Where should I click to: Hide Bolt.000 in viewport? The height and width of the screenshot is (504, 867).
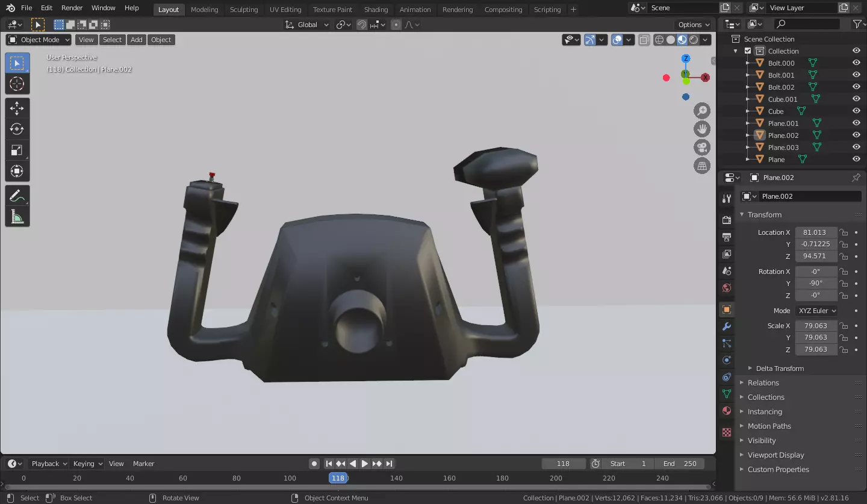click(856, 63)
